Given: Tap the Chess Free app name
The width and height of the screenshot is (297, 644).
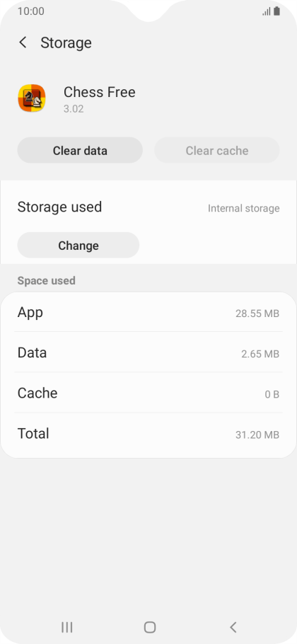Looking at the screenshot, I should (x=99, y=92).
